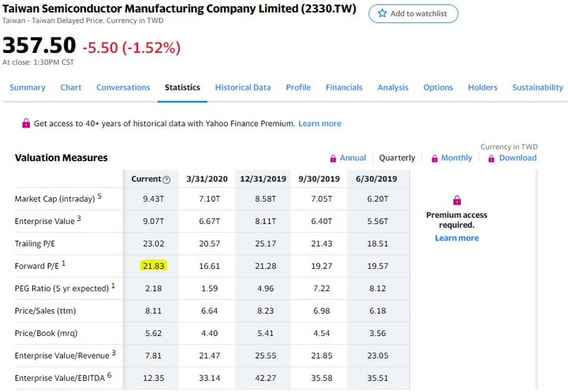Image resolution: width=568 pixels, height=392 pixels.
Task: Click the 6/30/2019 column header
Action: 376,179
